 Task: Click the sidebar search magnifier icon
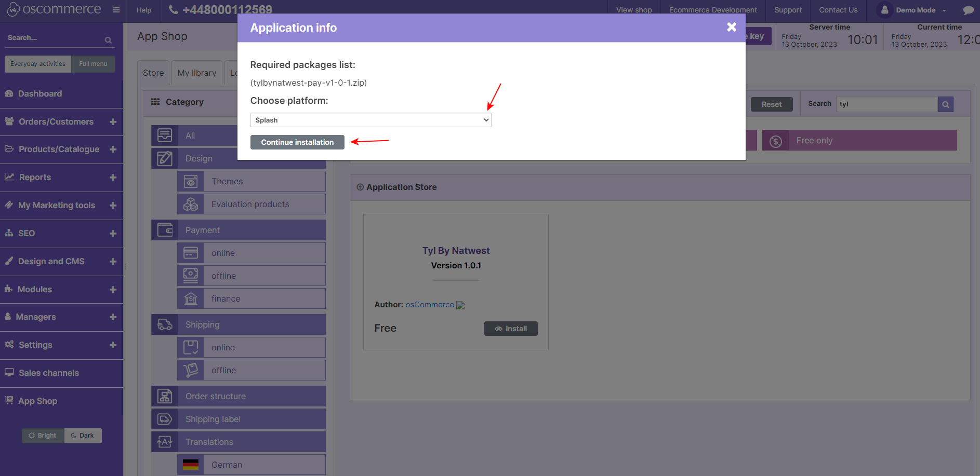pos(108,40)
